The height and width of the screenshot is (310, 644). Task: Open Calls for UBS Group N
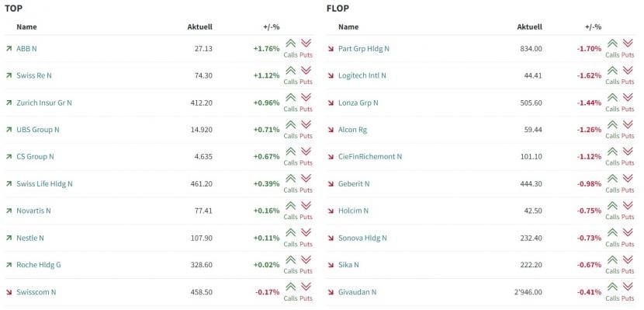[x=290, y=130]
